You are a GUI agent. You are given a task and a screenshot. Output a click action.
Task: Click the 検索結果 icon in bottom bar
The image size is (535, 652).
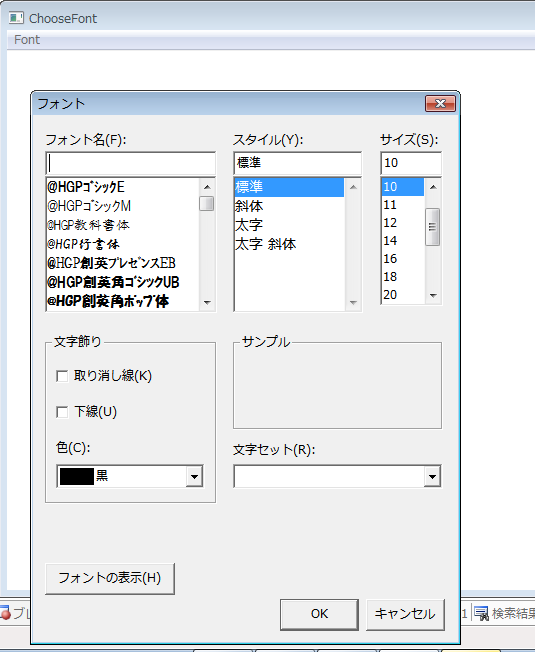click(481, 614)
